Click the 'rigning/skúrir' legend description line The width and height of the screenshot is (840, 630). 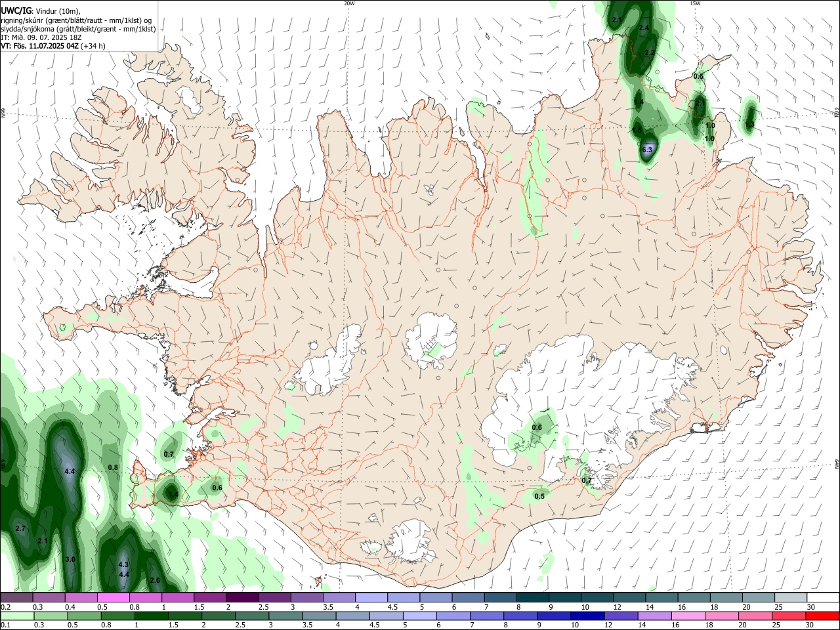coord(76,20)
